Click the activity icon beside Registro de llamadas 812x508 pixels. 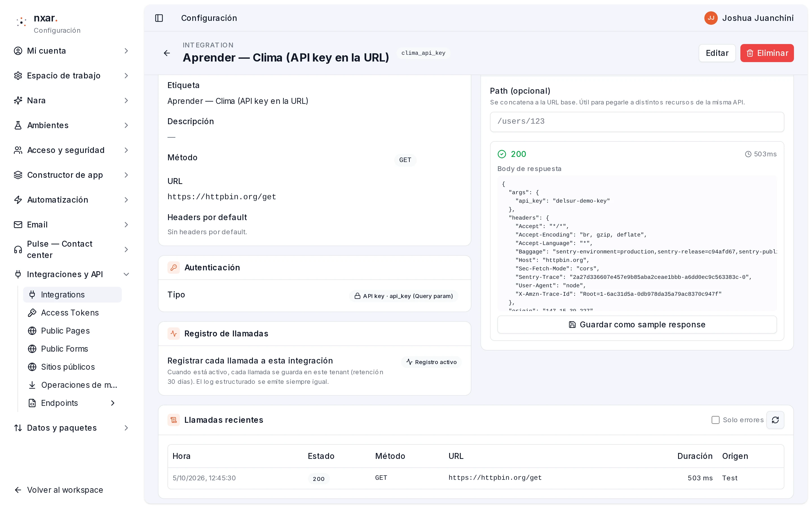(173, 334)
